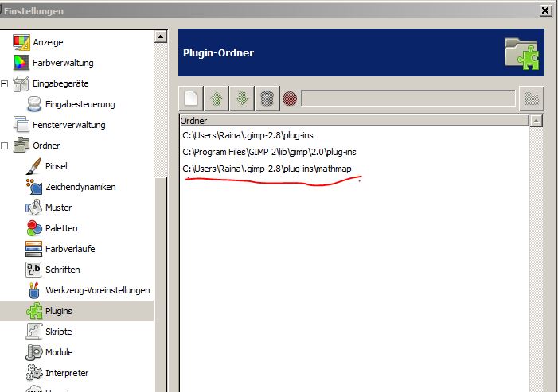Click the red status circle indicator
This screenshot has height=392, width=558.
[290, 99]
